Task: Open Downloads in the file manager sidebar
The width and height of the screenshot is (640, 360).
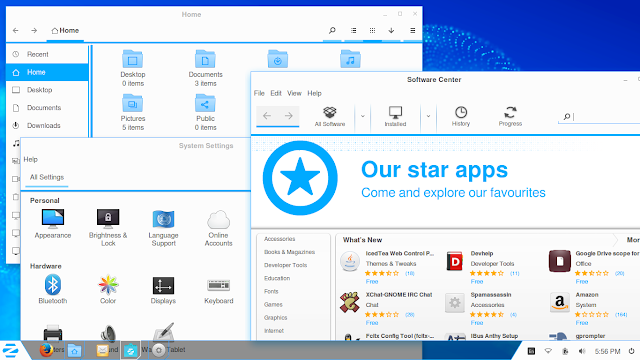Action: 47,126
